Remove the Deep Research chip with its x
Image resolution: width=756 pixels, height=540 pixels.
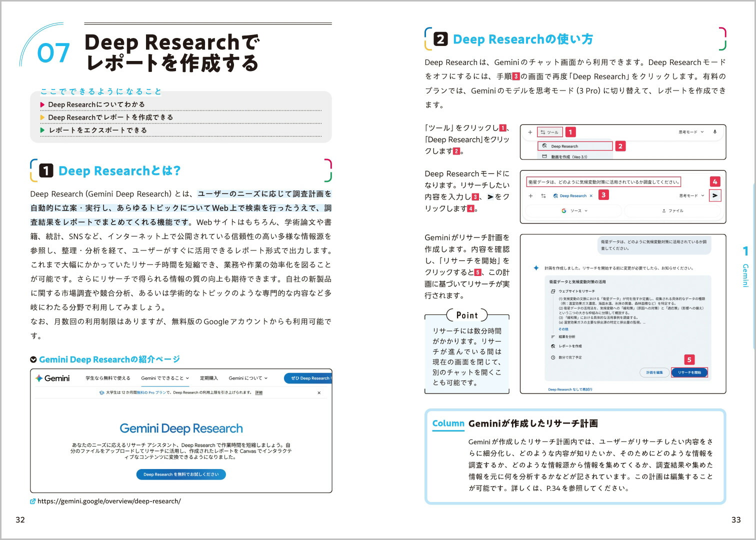[591, 196]
